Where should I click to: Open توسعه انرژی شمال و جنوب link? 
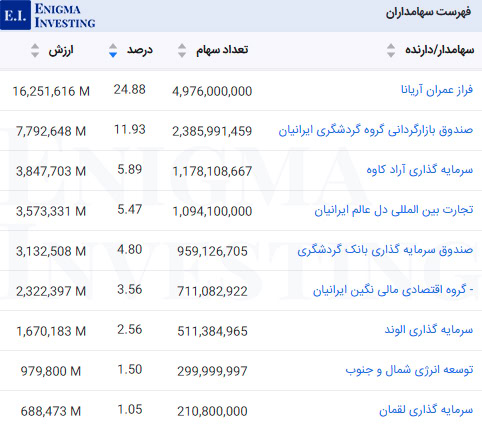click(x=409, y=370)
